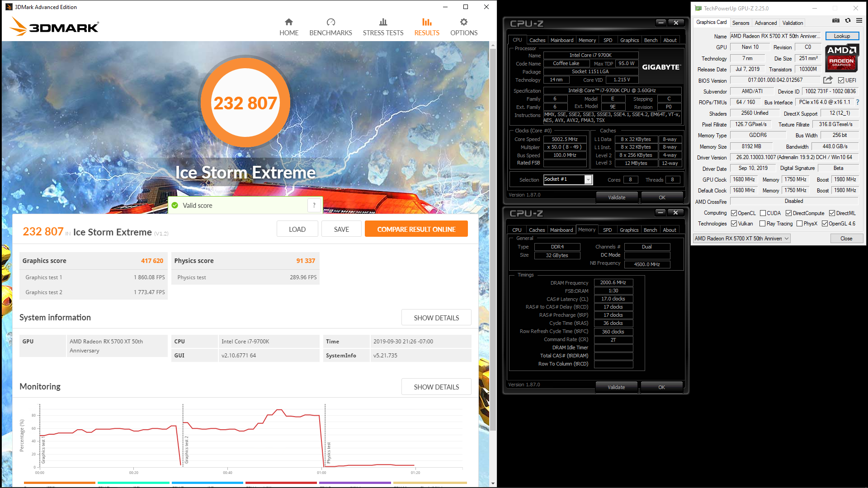This screenshot has height=488, width=868.
Task: Click Close button in GPU-Z
Action: [x=846, y=239]
